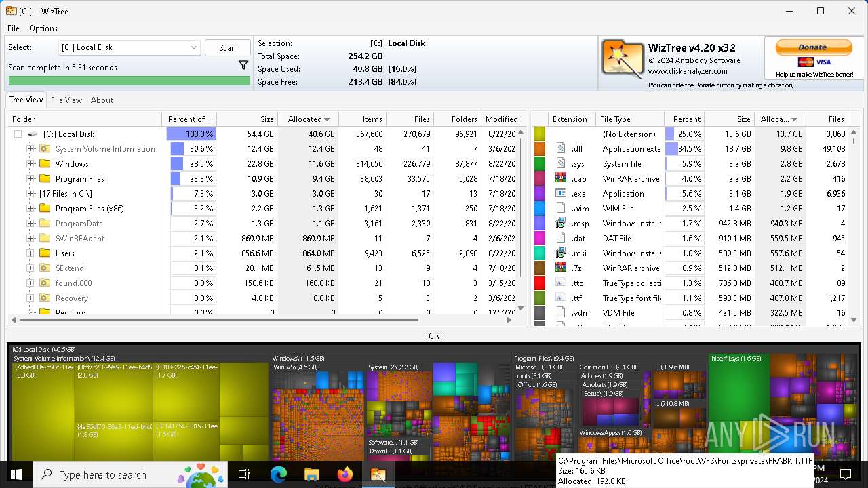The height and width of the screenshot is (488, 868).
Task: Sort by the Allocated column header
Action: [x=309, y=119]
